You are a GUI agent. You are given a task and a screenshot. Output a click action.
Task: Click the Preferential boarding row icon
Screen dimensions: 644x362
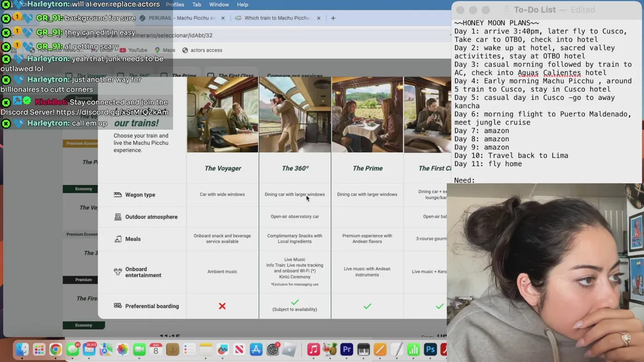coord(118,306)
